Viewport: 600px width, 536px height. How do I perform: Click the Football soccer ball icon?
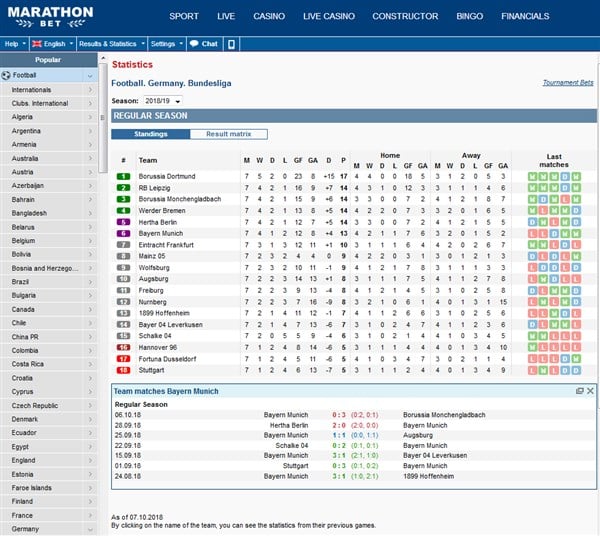[6, 75]
